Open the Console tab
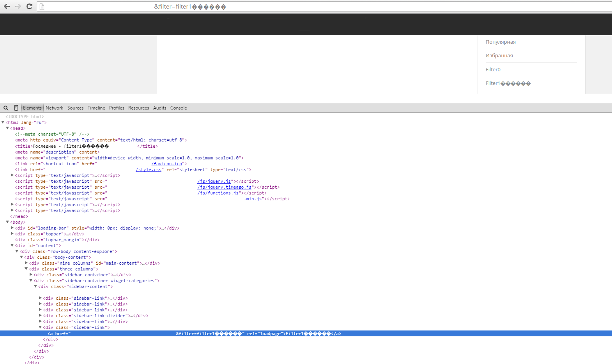612x364 pixels. tap(179, 108)
